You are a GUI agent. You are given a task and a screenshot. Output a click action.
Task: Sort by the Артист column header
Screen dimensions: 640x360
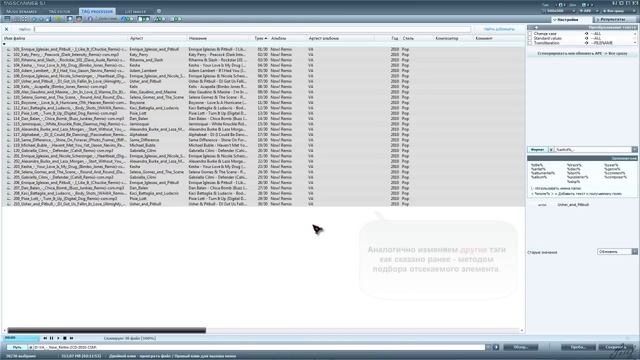click(x=157, y=38)
